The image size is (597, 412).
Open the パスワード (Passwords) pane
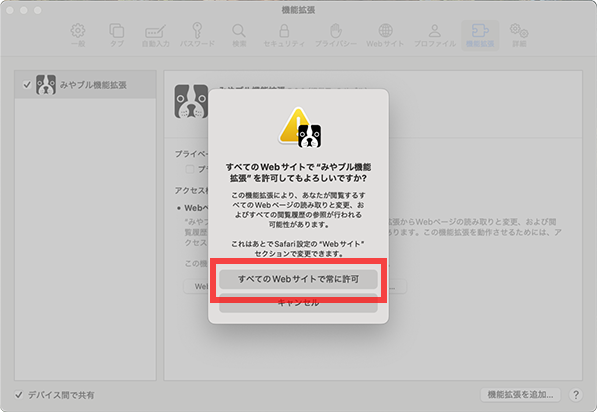[x=197, y=35]
